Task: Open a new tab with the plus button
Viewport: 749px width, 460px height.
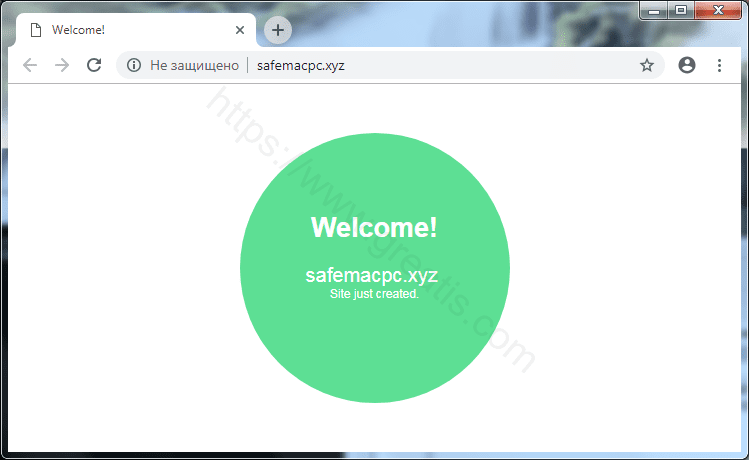Action: point(278,30)
